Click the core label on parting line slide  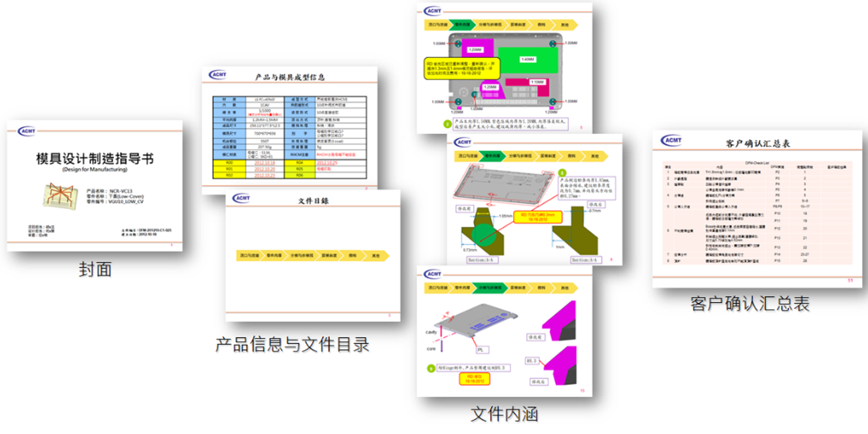point(431,349)
